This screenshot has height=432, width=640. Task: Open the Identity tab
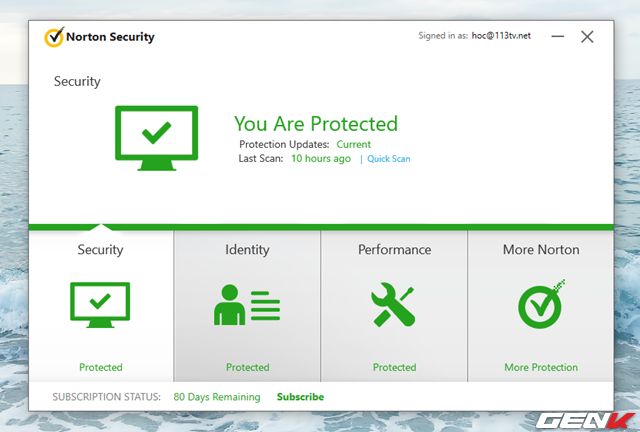(x=247, y=306)
